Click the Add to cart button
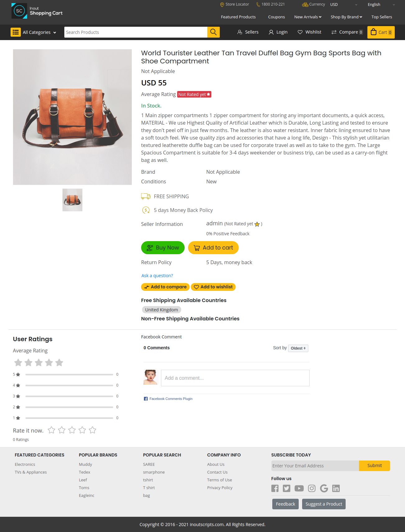Image resolution: width=405 pixels, height=532 pixels. coord(213,248)
